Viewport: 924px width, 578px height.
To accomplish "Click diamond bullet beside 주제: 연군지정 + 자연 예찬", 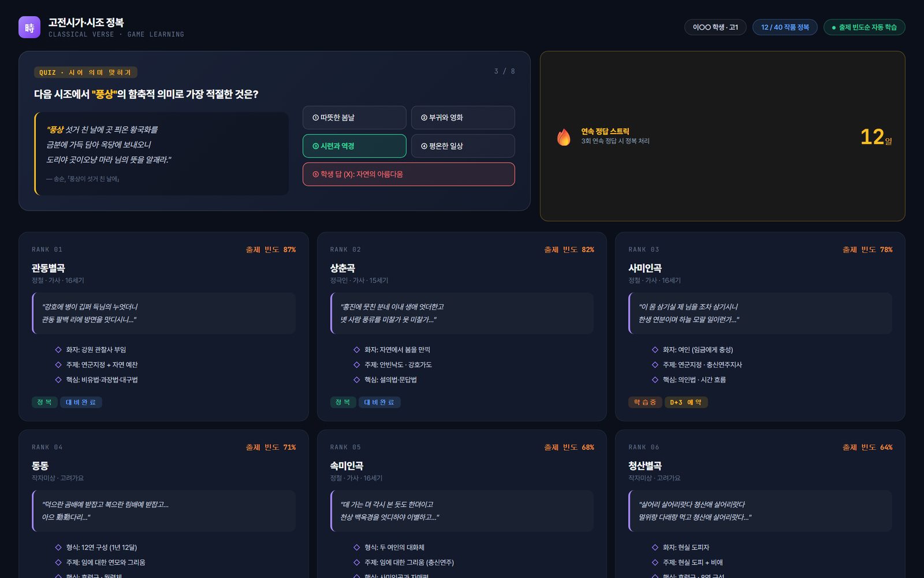I will tap(58, 365).
